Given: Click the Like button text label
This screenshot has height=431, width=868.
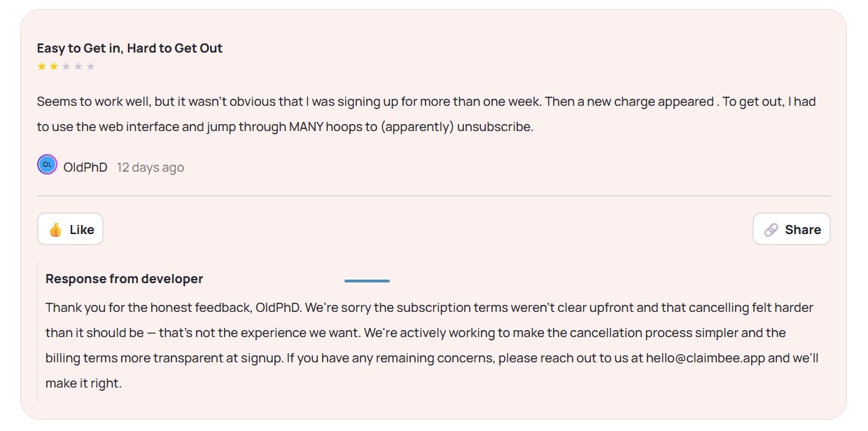Looking at the screenshot, I should pyautogui.click(x=82, y=230).
